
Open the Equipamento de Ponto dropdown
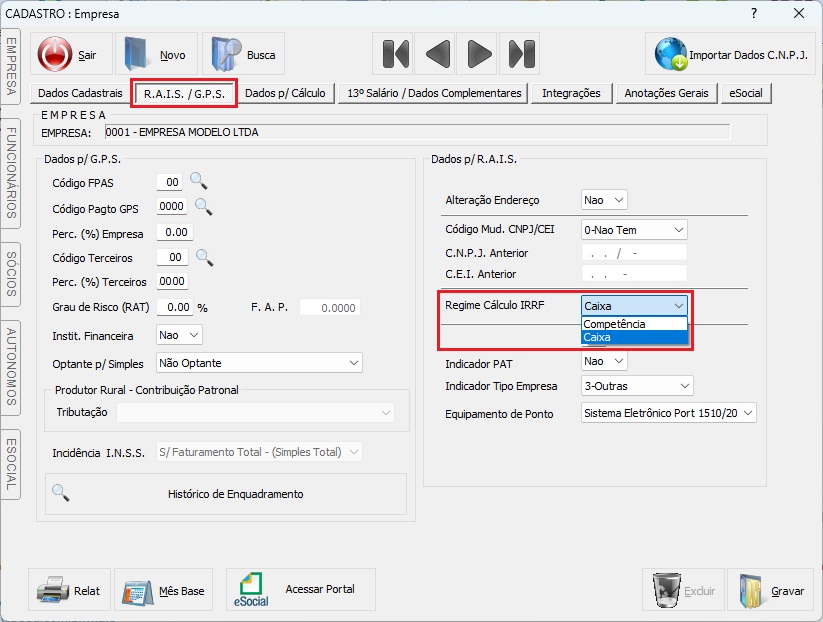pos(747,412)
